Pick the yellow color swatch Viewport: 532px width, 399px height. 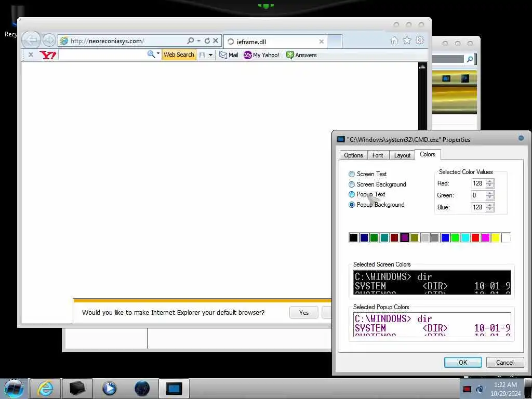[496, 238]
